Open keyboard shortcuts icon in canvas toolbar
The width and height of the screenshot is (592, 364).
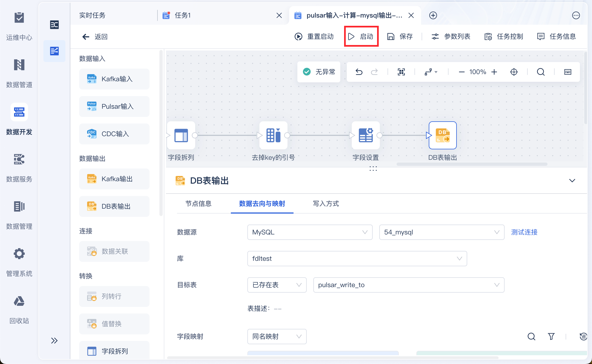click(x=568, y=72)
